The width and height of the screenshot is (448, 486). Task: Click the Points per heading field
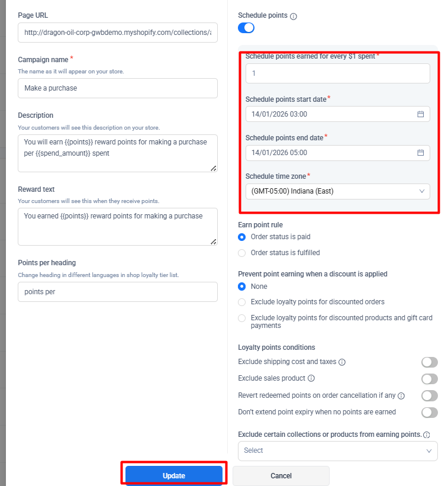point(118,292)
